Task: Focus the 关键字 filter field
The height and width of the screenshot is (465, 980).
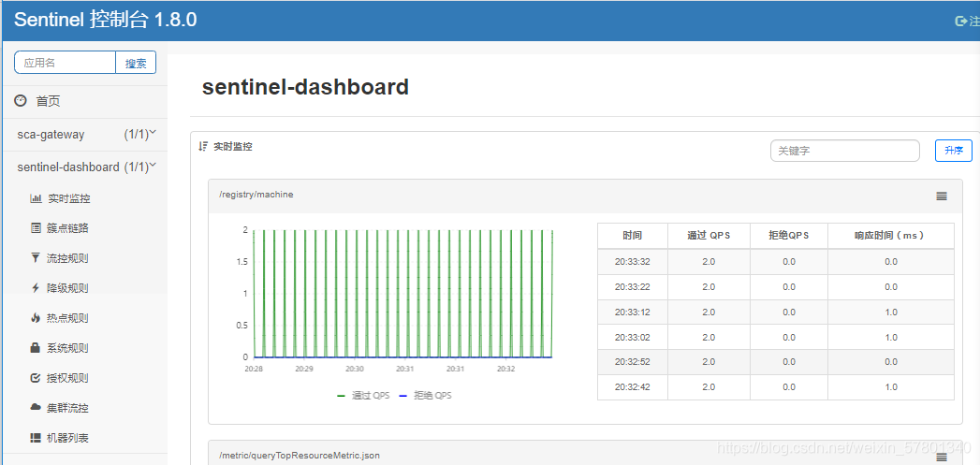Action: (845, 151)
